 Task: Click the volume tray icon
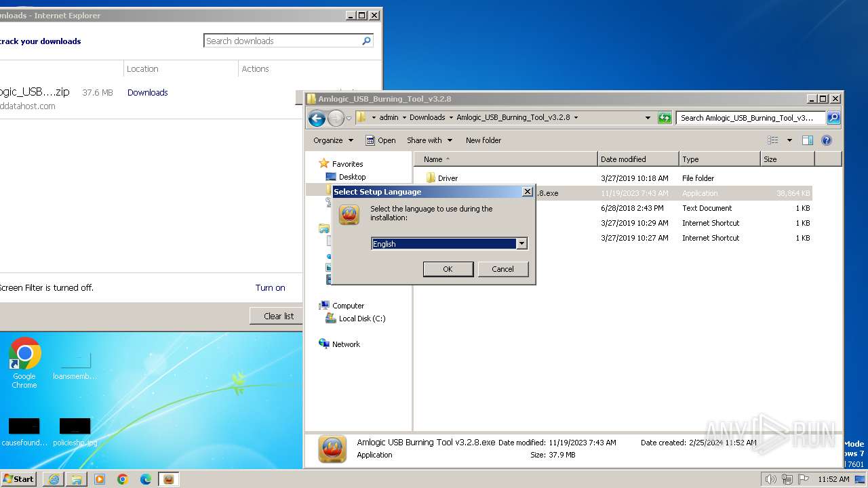click(x=771, y=479)
